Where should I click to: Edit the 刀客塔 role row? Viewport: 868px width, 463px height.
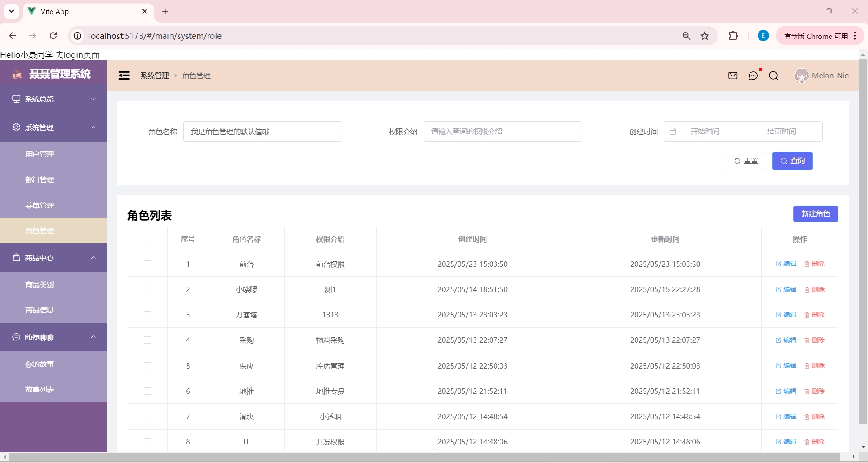tap(786, 315)
